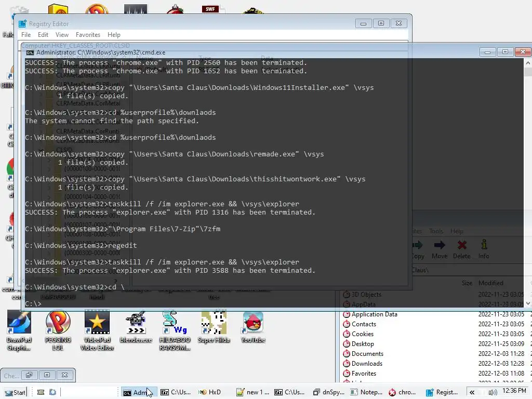Select the Application Data folder icon

point(347,314)
